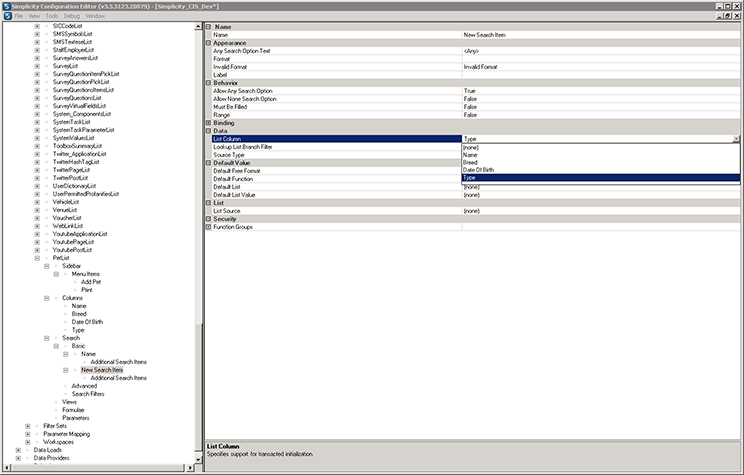Image resolution: width=744 pixels, height=475 pixels.
Task: Select the Print menu item node
Action: [86, 290]
